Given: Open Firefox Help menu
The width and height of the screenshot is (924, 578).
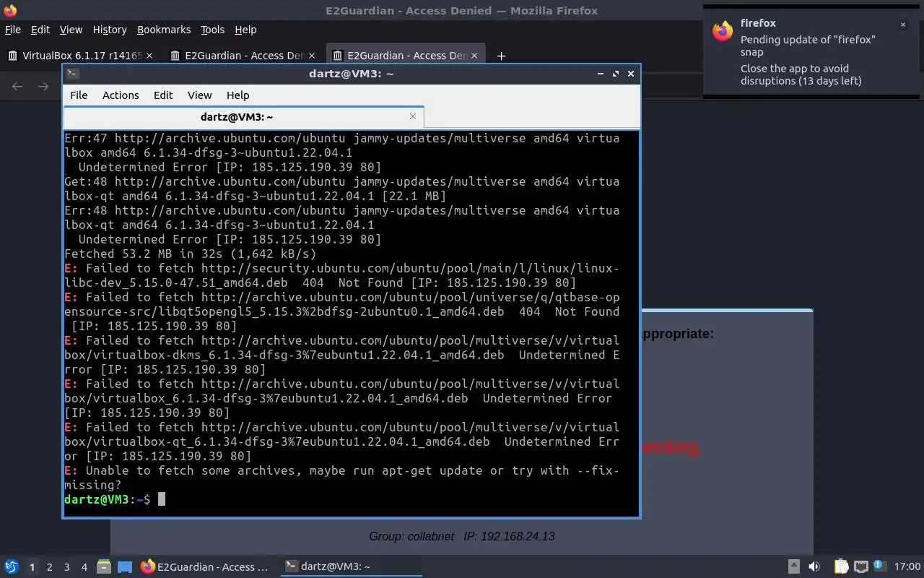Looking at the screenshot, I should tap(245, 30).
